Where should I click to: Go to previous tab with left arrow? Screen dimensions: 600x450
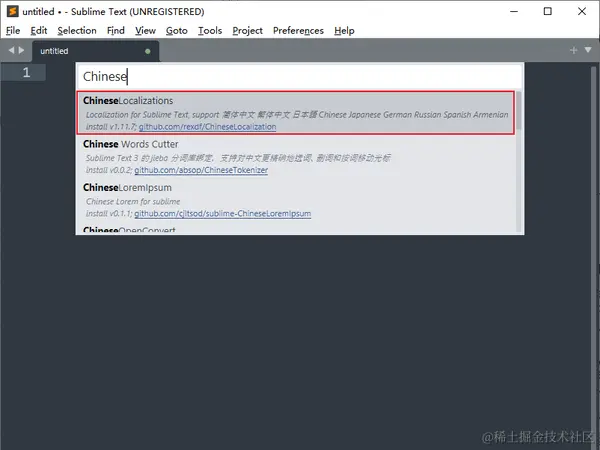click(11, 50)
